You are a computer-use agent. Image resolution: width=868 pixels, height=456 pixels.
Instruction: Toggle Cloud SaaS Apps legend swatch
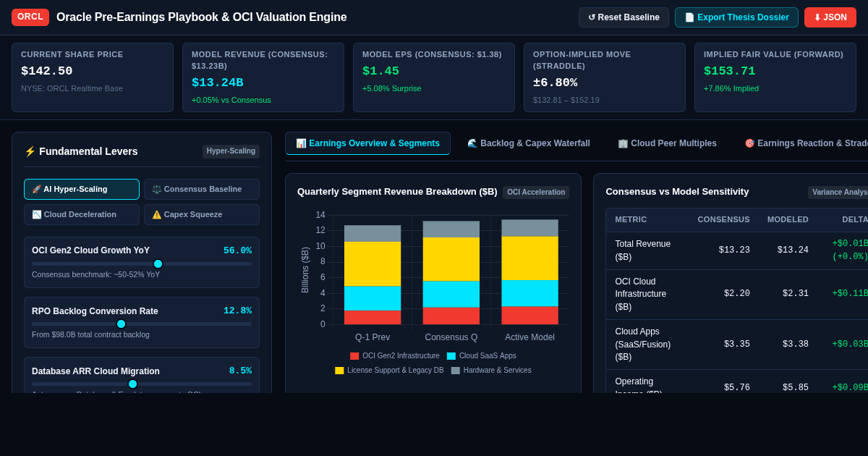[x=451, y=356]
